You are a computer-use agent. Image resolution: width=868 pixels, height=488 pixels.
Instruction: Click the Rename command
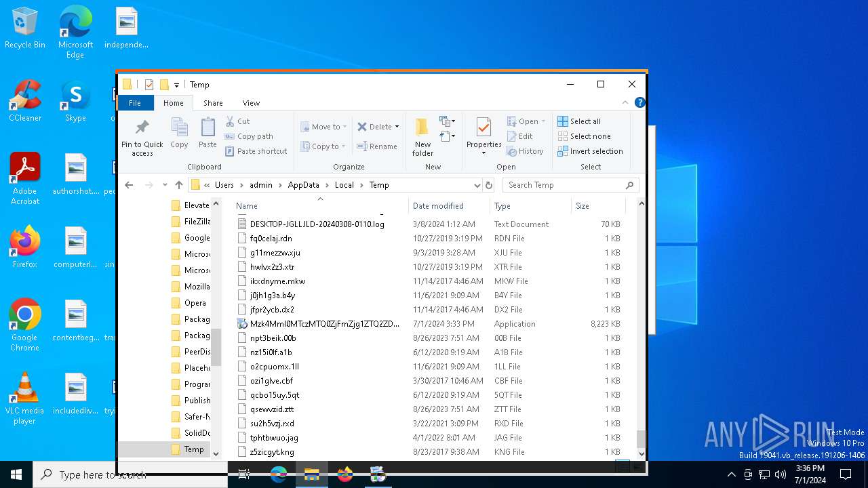[x=377, y=146]
